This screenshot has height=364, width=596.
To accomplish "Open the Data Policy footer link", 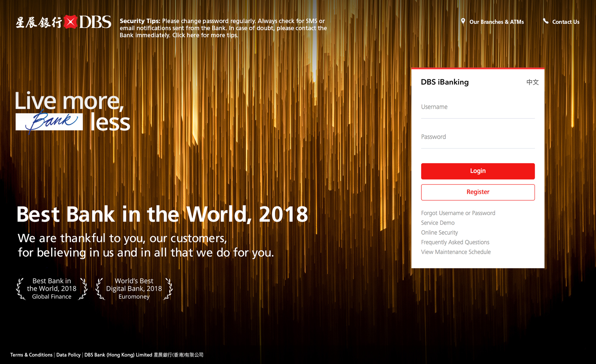I will 68,355.
